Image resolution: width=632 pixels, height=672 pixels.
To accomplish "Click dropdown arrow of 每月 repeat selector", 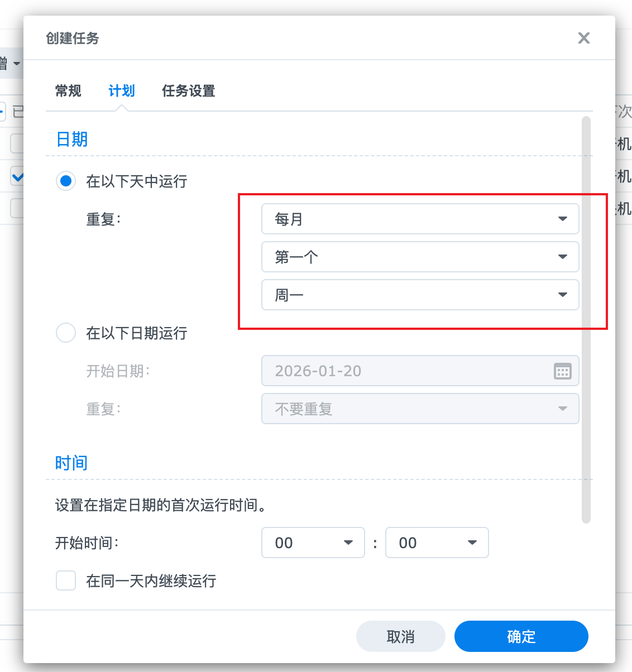I will pyautogui.click(x=562, y=219).
